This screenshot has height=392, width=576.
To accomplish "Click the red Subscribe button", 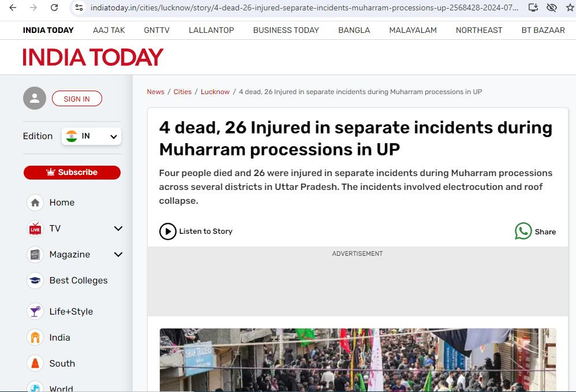I will 72,172.
